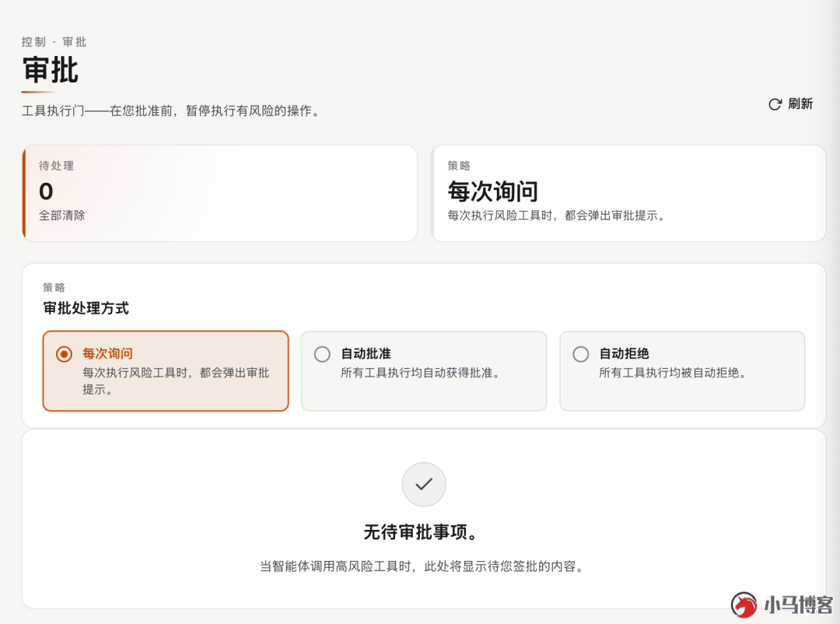Screen dimensions: 840x624
Task: Click the 审批处理方式 section heading
Action: point(86,308)
